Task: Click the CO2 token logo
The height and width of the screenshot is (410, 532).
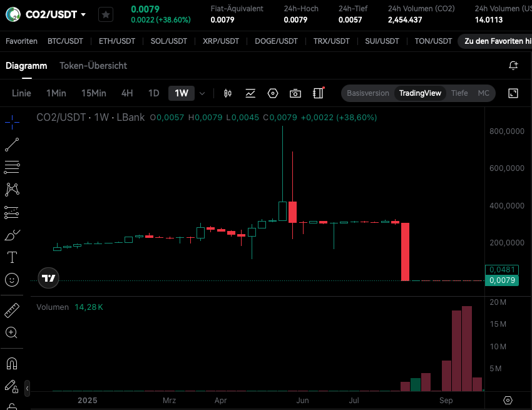Action: tap(13, 14)
